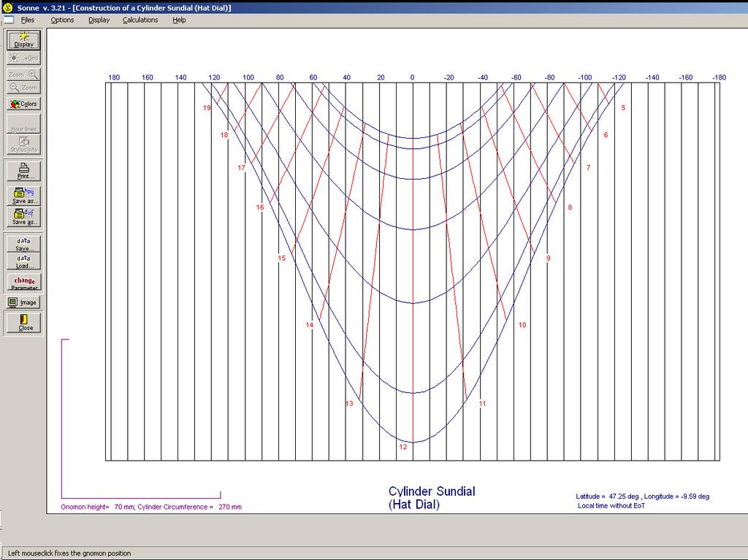Open the Files menu
Image resolution: width=748 pixels, height=560 pixels.
point(27,20)
